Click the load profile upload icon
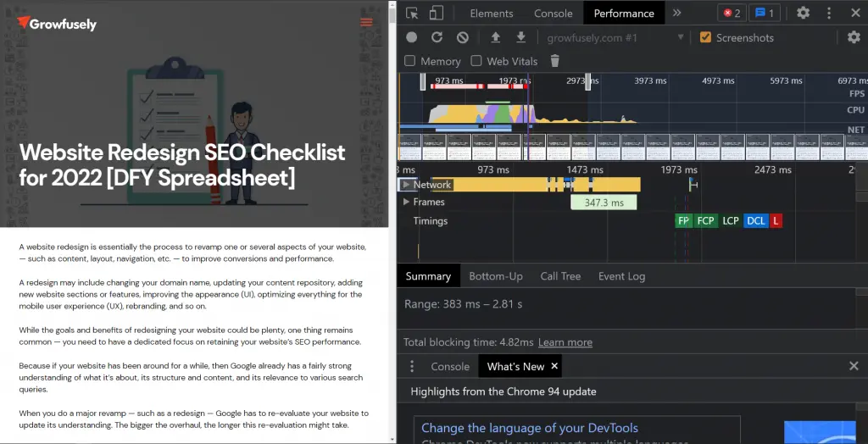This screenshot has height=444, width=868. 496,37
